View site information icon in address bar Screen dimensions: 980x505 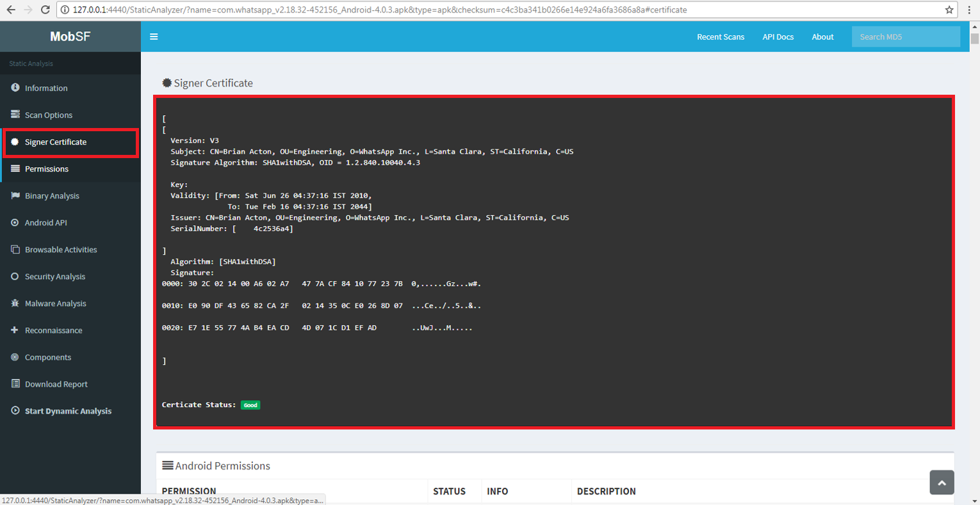coord(65,10)
